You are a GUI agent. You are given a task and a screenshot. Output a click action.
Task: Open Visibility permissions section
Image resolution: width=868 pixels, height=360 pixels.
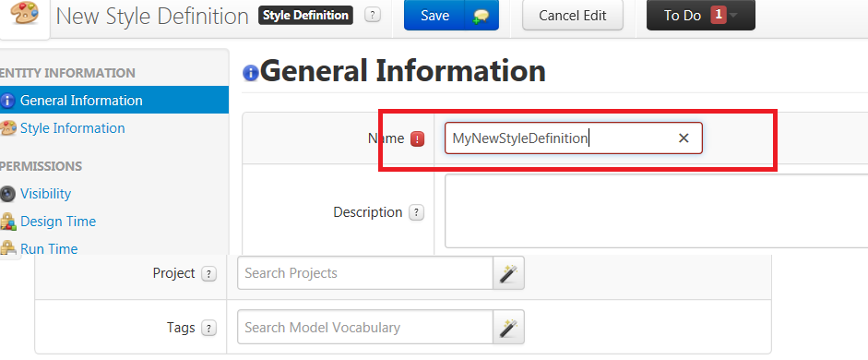point(45,193)
